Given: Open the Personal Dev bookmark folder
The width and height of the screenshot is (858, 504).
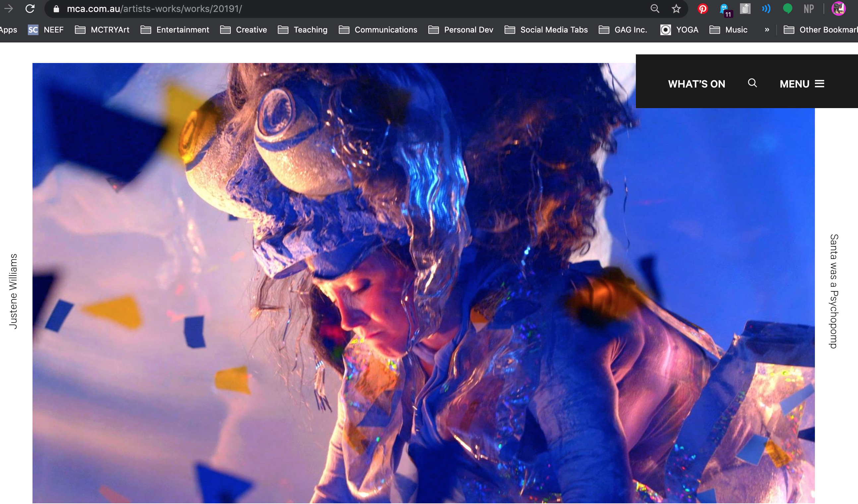Looking at the screenshot, I should pos(461,30).
